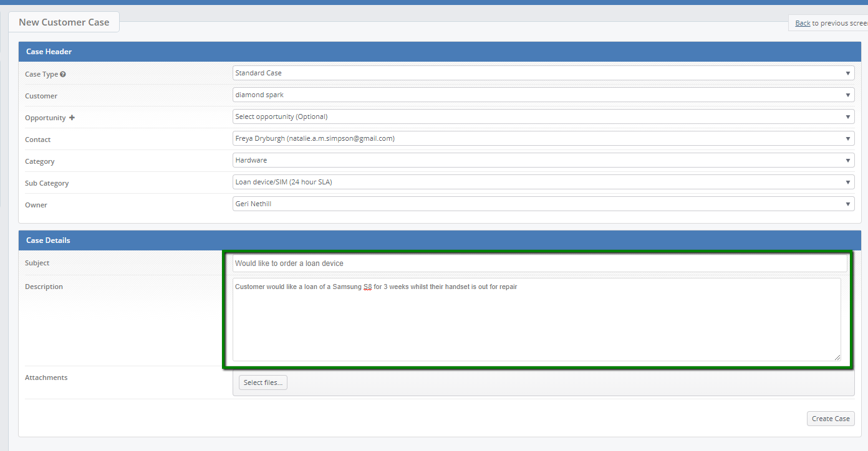Open the Sub Category dropdown showing Loan device/SIM
The image size is (868, 451).
(x=543, y=182)
